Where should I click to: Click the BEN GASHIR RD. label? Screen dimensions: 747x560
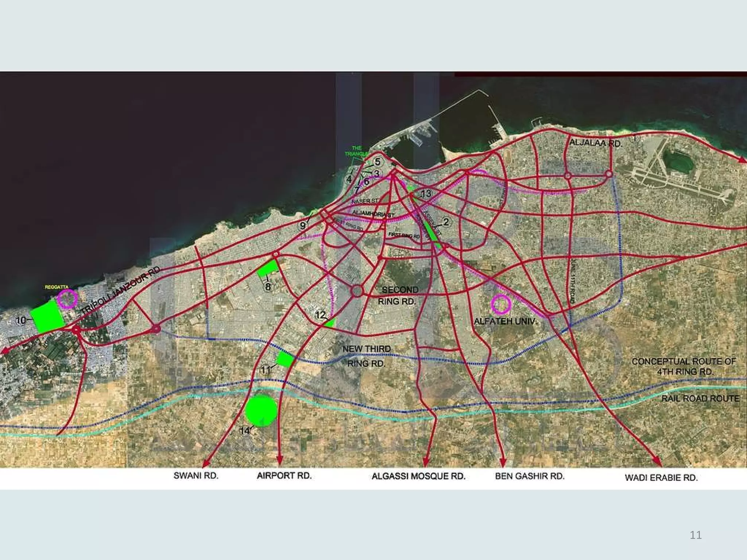point(530,476)
